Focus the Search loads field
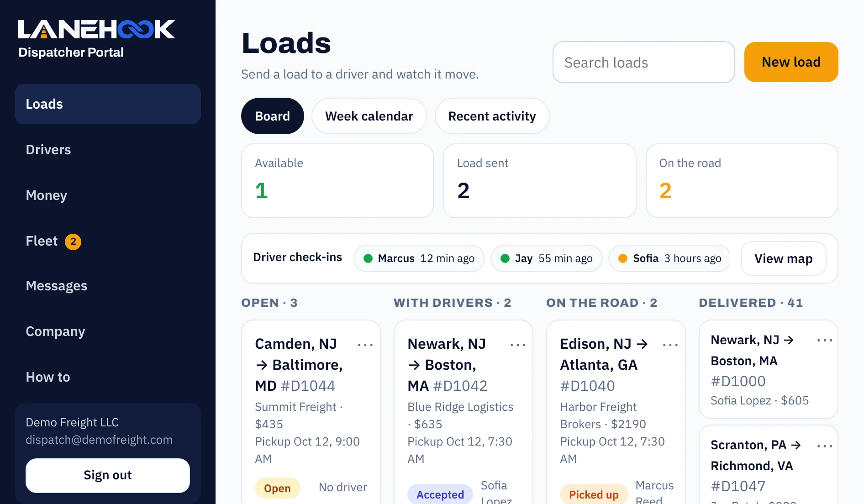 tap(643, 62)
